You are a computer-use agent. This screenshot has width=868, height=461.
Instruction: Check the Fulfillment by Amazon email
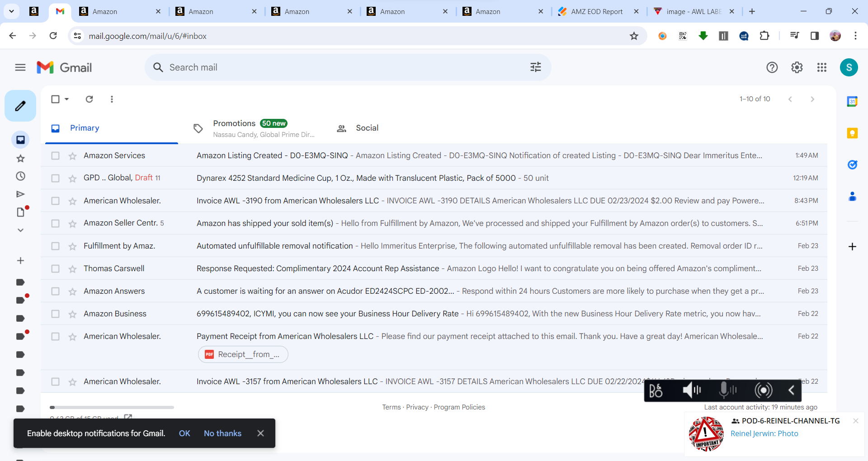click(x=55, y=246)
